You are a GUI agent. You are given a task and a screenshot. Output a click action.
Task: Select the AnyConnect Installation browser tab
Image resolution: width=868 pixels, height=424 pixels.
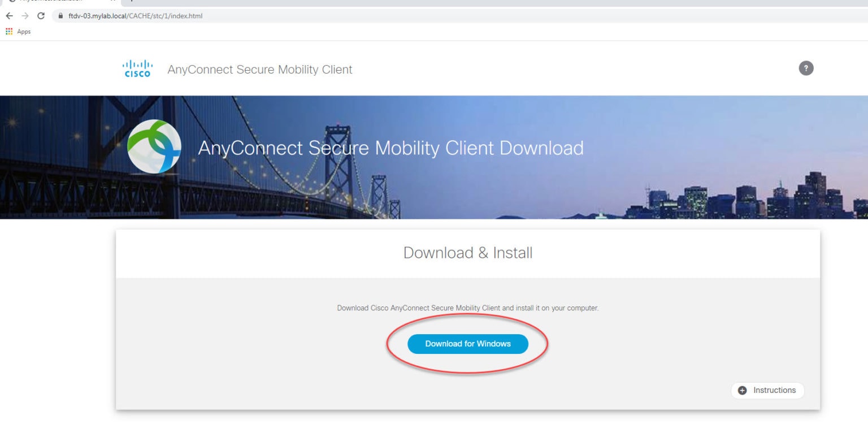click(x=57, y=2)
